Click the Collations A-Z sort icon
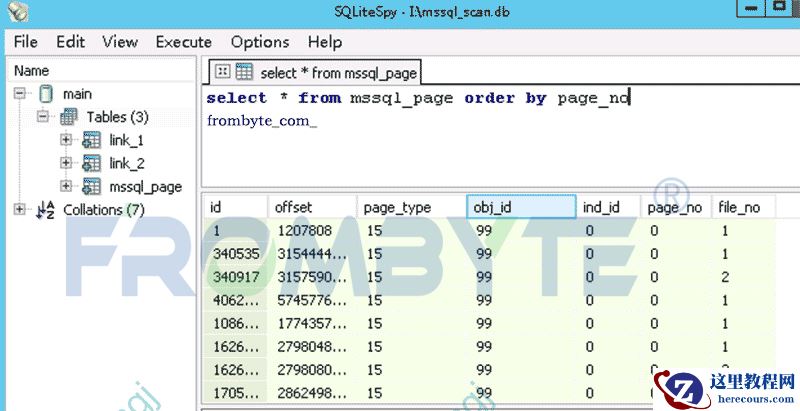The image size is (800, 411). click(x=45, y=210)
